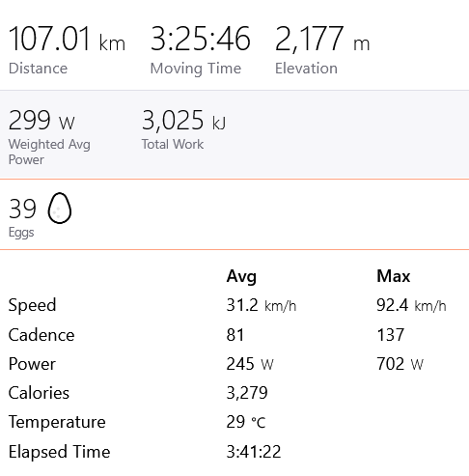This screenshot has width=469, height=476.
Task: Click the Elevation label
Action: pos(306,69)
